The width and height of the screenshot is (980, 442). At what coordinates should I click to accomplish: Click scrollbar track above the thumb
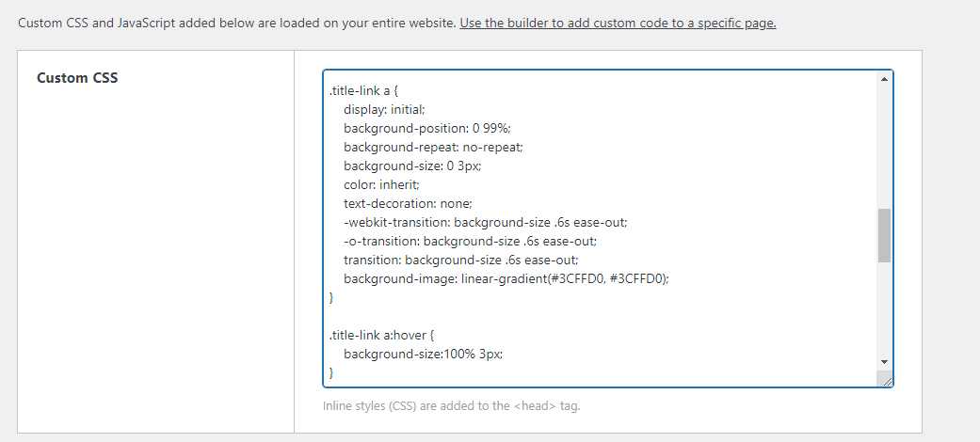tap(884, 147)
